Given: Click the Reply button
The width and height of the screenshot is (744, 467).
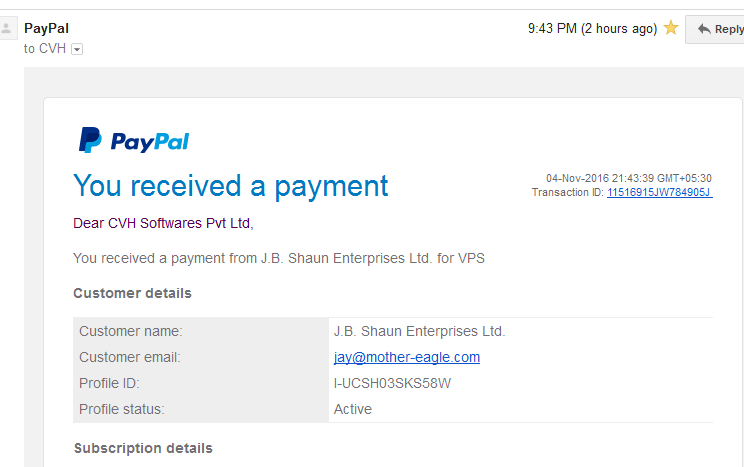Looking at the screenshot, I should pyautogui.click(x=715, y=29).
